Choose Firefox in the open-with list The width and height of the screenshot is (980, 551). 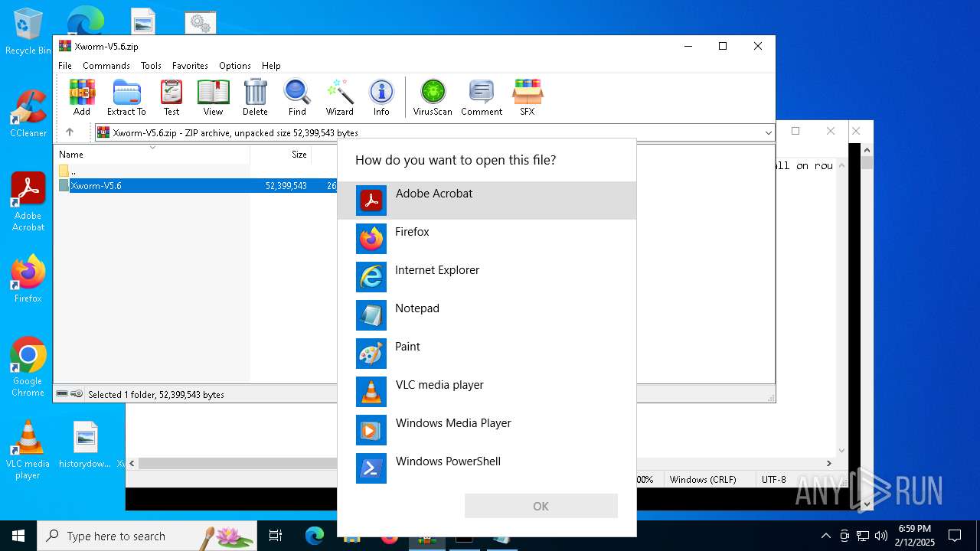coord(487,239)
